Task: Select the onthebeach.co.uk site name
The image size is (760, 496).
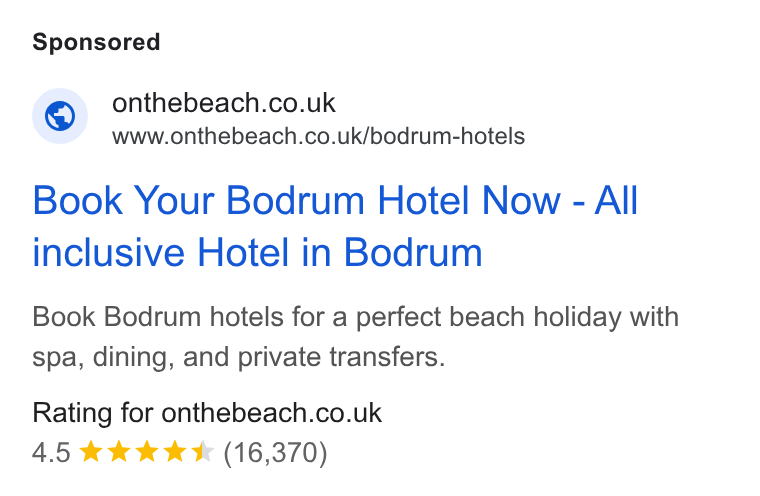Action: click(223, 103)
